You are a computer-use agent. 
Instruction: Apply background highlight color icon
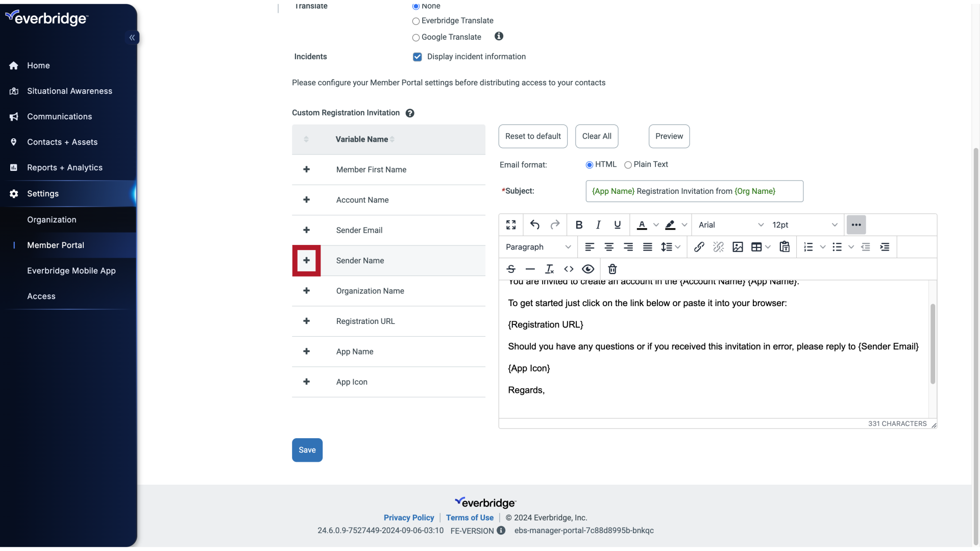click(x=670, y=225)
